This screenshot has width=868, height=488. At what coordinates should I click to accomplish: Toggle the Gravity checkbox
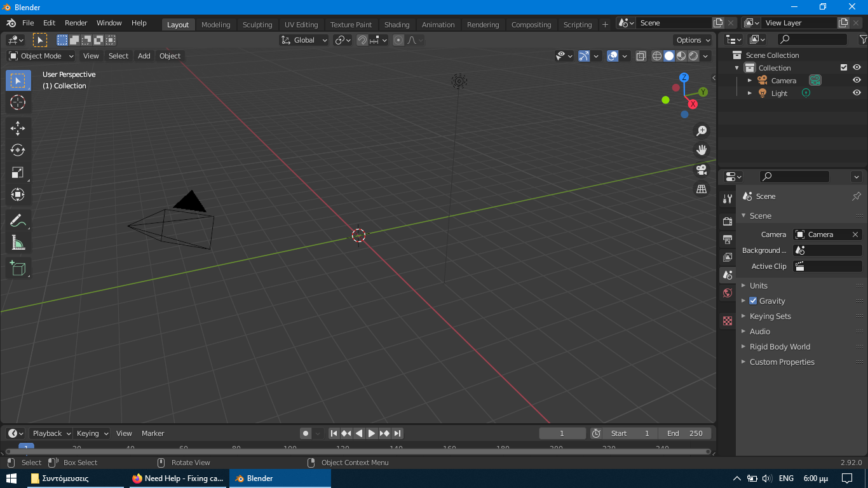(x=753, y=301)
